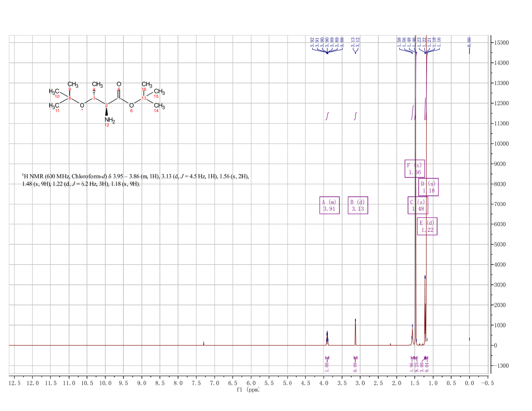Click the CH3 group labeled 9 in structure
This screenshot has height=411, width=532.
73,84
